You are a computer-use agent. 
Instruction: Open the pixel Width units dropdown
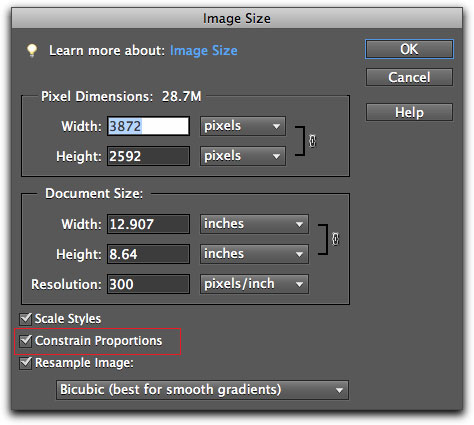(243, 126)
